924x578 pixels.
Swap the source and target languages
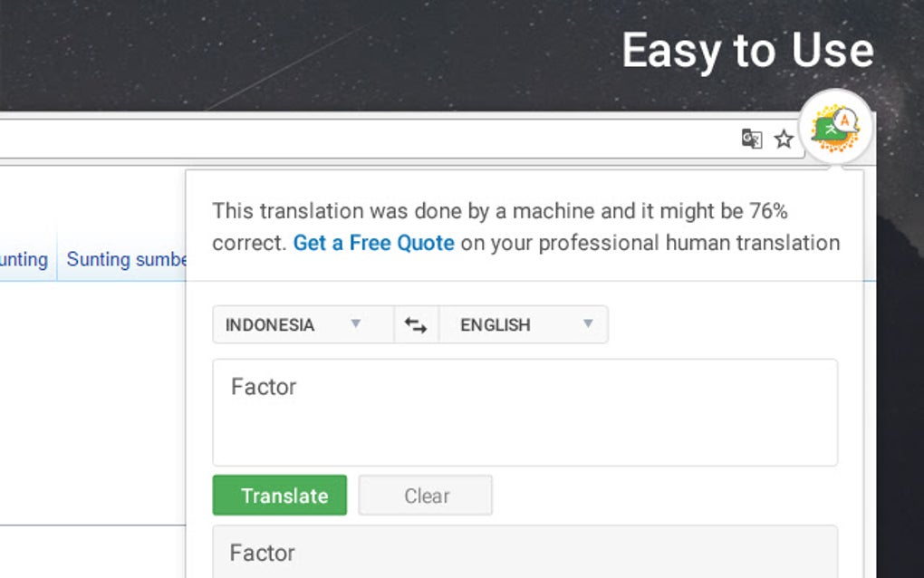click(416, 325)
